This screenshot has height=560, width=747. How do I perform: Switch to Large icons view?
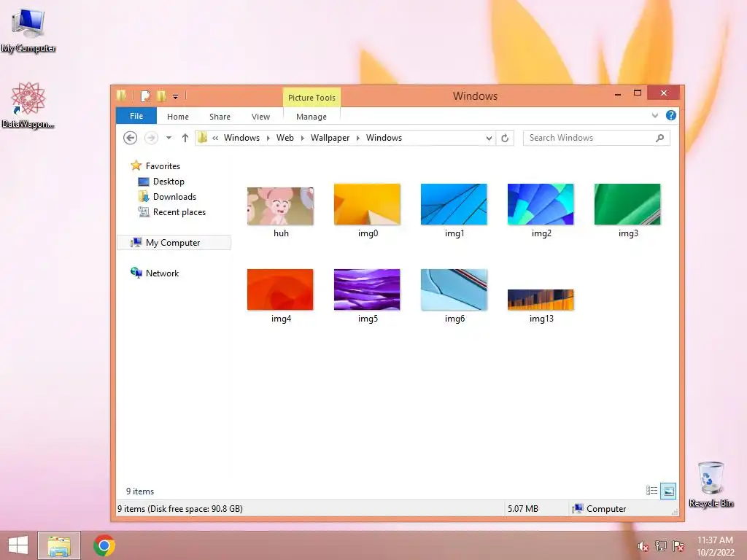click(668, 491)
